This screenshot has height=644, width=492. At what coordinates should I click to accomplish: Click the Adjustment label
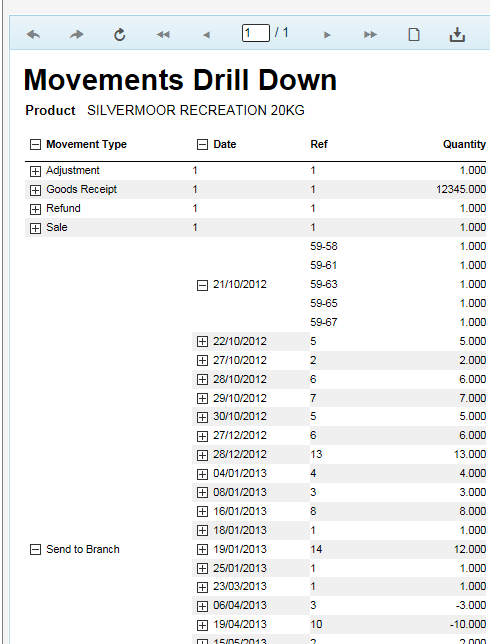(x=73, y=170)
